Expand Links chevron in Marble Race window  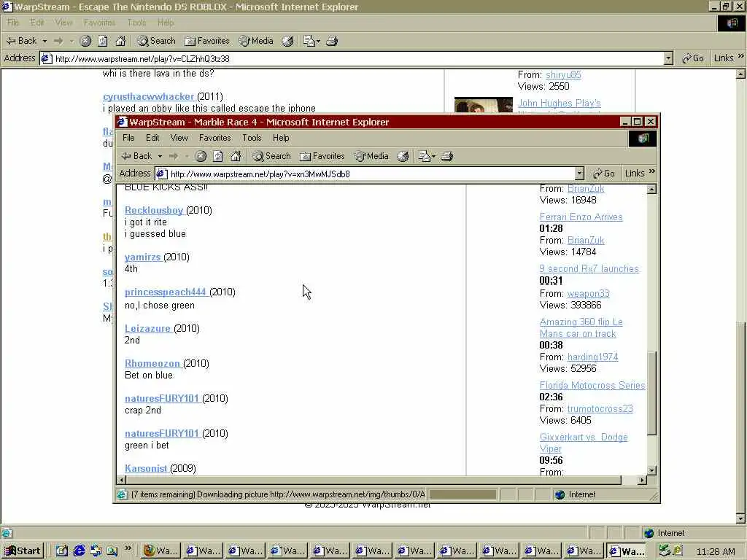[652, 172]
